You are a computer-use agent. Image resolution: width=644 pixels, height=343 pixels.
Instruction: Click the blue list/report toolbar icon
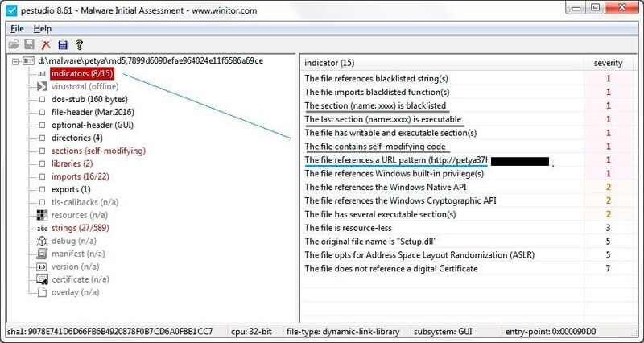point(63,44)
